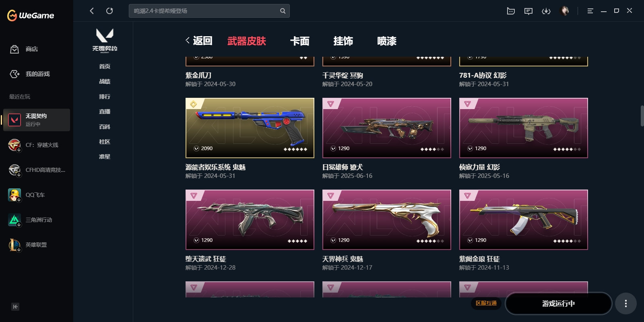The image size is (644, 322).
Task: Click the search magnifier icon
Action: [x=283, y=11]
